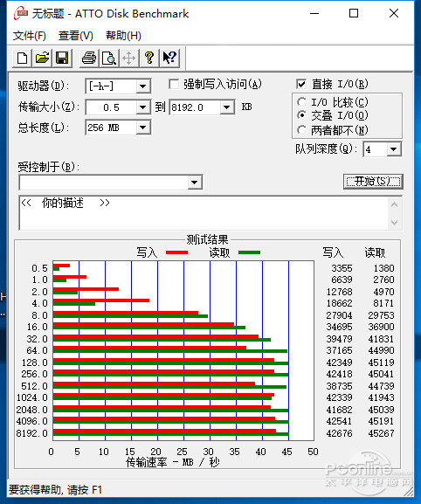Image resolution: width=421 pixels, height=504 pixels.
Task: Click the New file toolbar icon
Action: click(22, 59)
